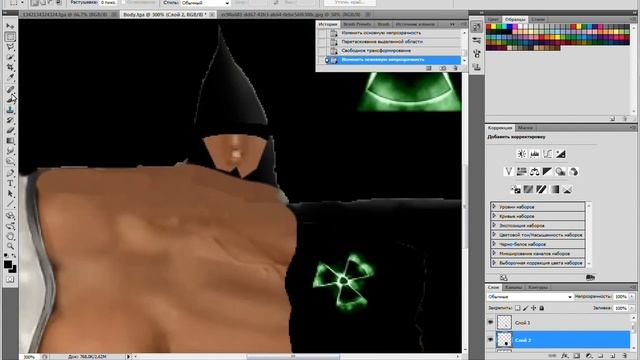Hide layer Слой 2 via eye icon

pyautogui.click(x=491, y=340)
